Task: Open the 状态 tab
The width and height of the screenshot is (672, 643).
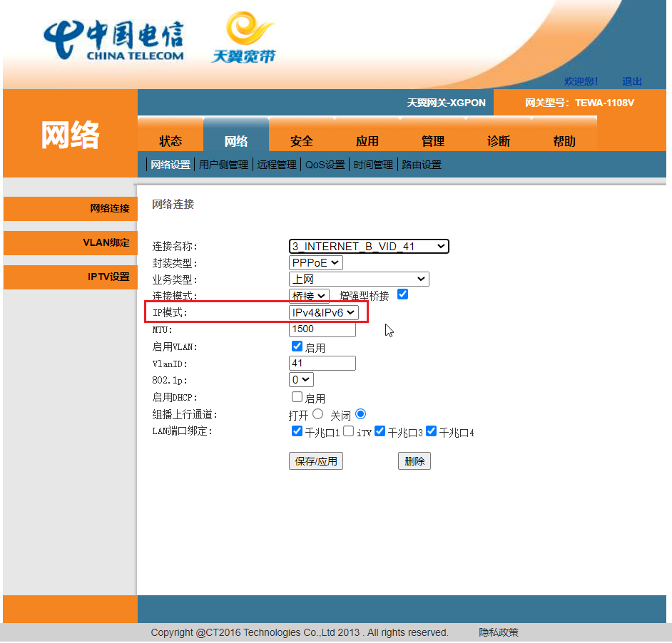Action: pos(170,141)
